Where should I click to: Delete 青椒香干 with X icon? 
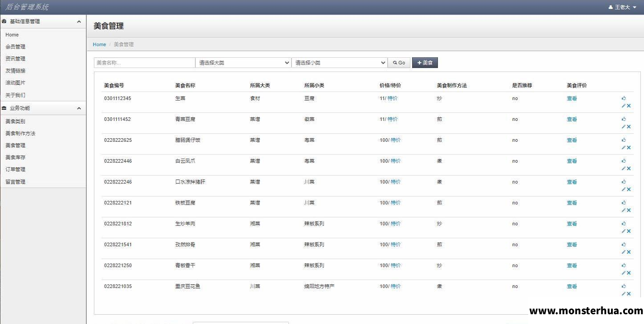click(629, 273)
